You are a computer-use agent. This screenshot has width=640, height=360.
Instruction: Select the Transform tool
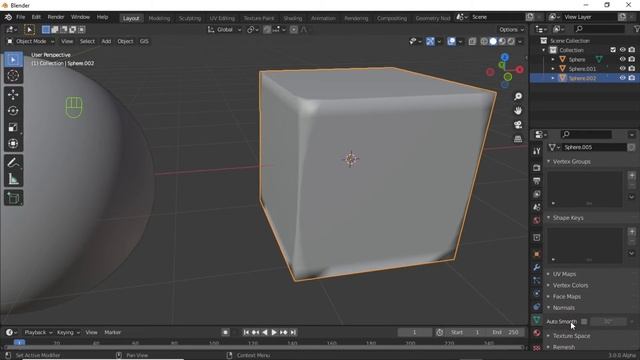[13, 144]
